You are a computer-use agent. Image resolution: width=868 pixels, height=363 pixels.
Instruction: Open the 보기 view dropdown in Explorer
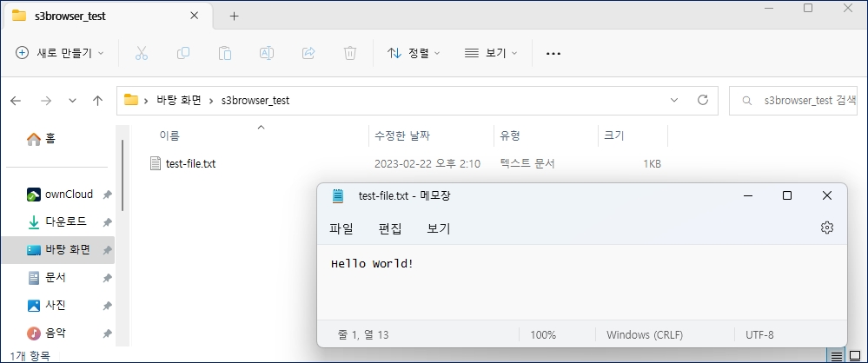pos(491,53)
